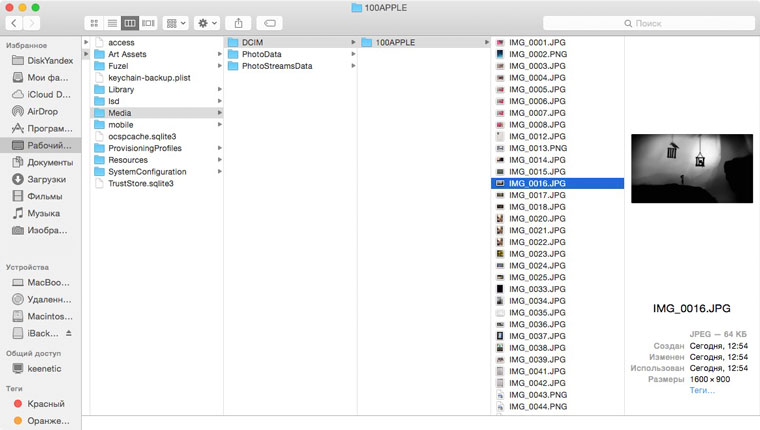The width and height of the screenshot is (760, 430).
Task: Switch to list view mode
Action: point(112,22)
